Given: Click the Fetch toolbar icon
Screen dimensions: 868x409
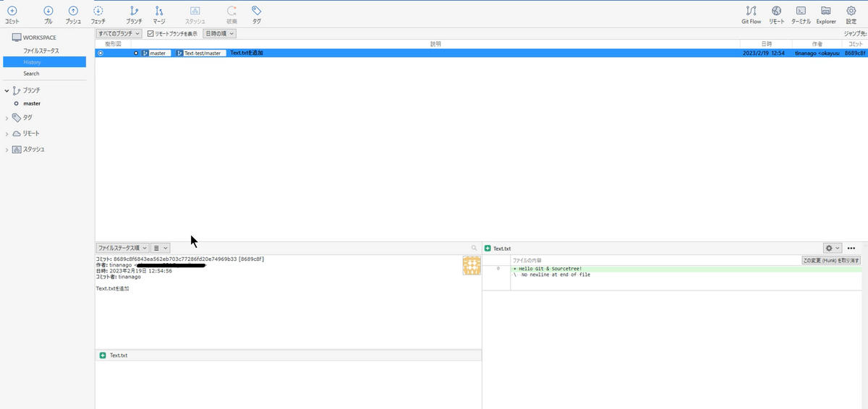Looking at the screenshot, I should pos(98,11).
